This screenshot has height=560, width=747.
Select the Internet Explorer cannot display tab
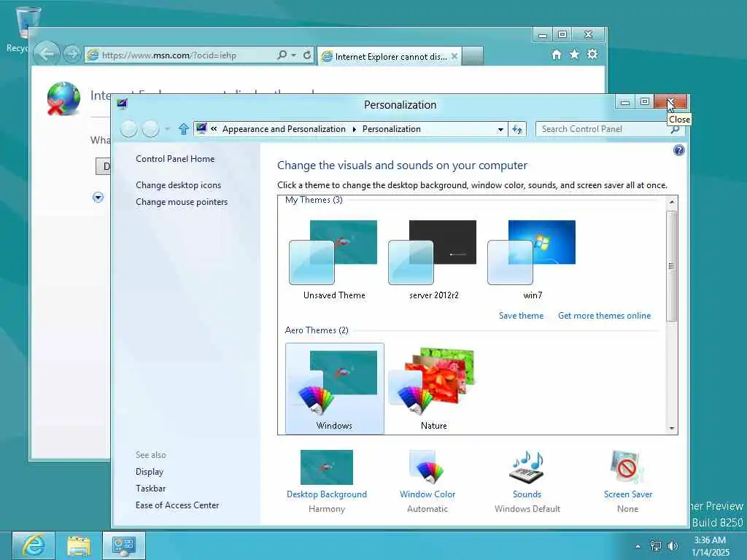(x=390, y=57)
